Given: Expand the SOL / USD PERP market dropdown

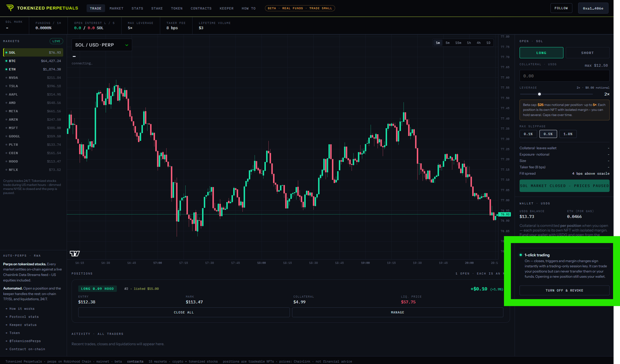Looking at the screenshot, I should click(102, 45).
